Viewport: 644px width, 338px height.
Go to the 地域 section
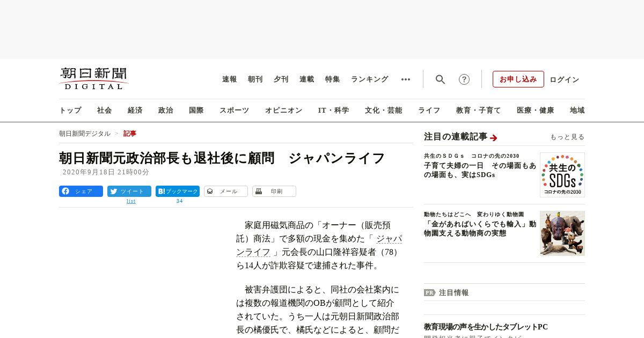(577, 111)
